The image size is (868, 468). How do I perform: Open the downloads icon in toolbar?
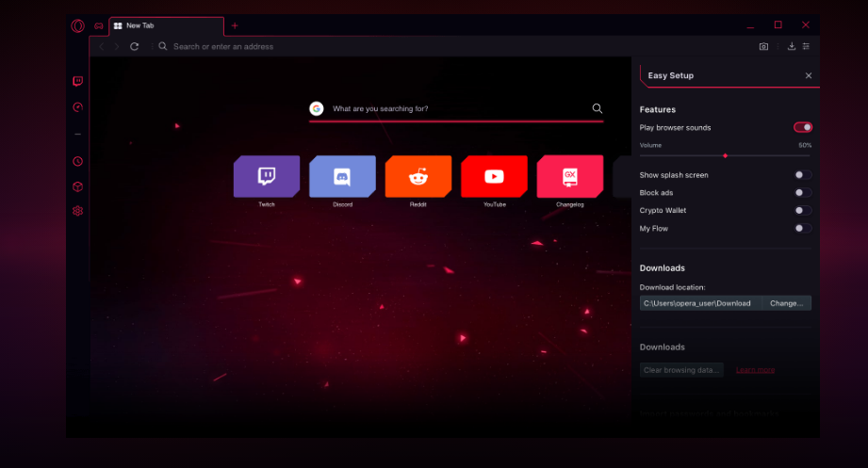792,46
